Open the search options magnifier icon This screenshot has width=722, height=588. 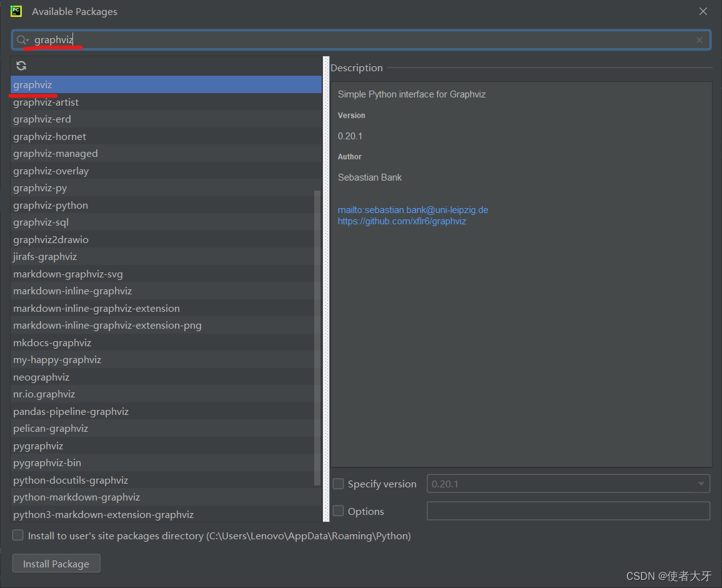[x=22, y=40]
